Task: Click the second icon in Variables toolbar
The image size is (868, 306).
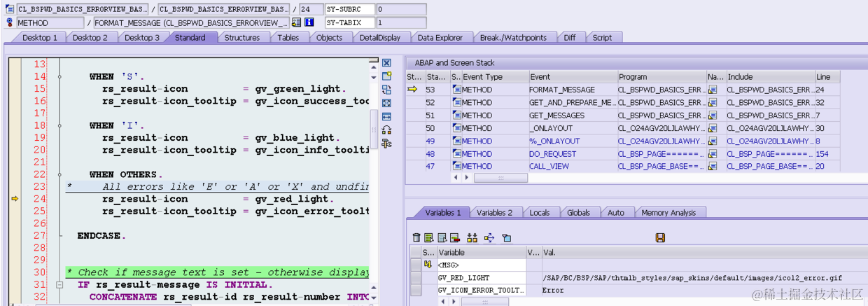Action: (430, 238)
